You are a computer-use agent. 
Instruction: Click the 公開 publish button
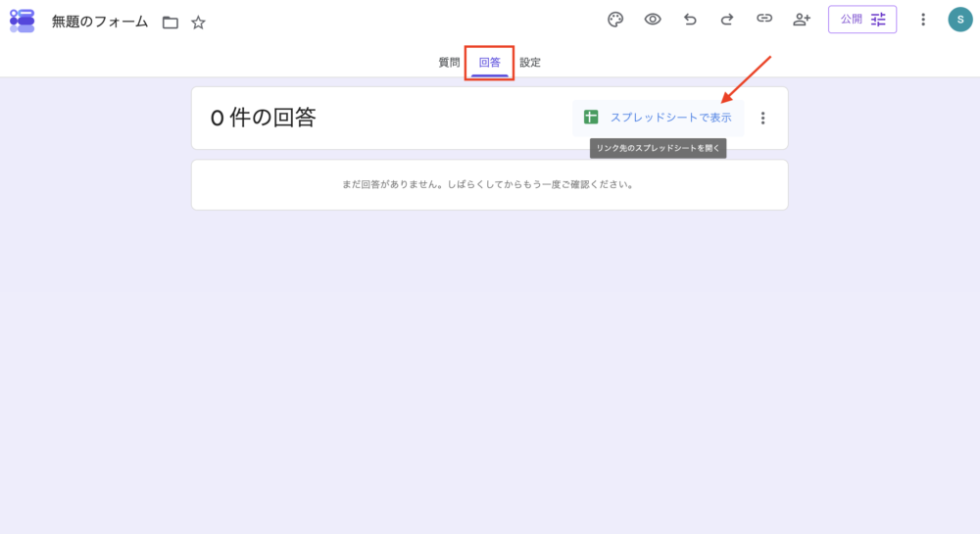pyautogui.click(x=862, y=20)
